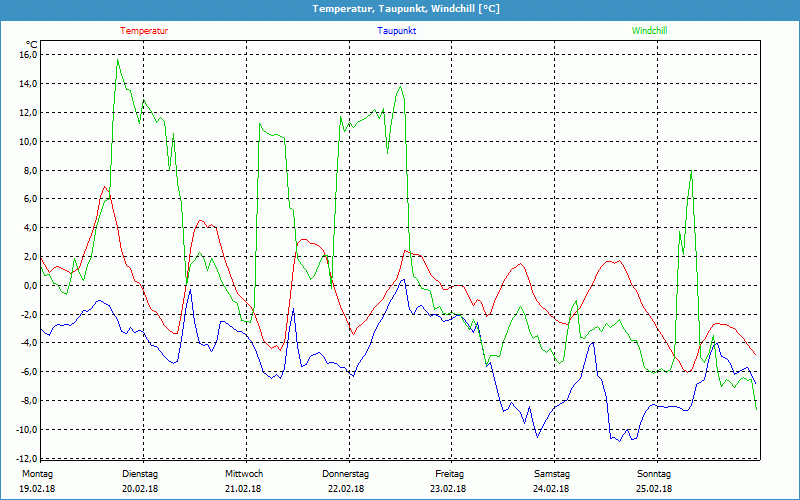Screen dimensions: 800x500
Task: Click the 'Sonntag' day label
Action: pyautogui.click(x=654, y=474)
